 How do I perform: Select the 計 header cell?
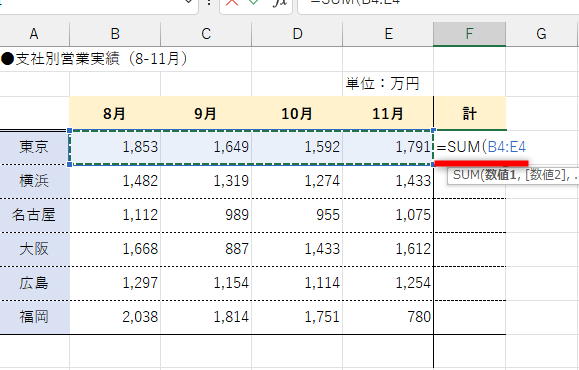[x=470, y=113]
